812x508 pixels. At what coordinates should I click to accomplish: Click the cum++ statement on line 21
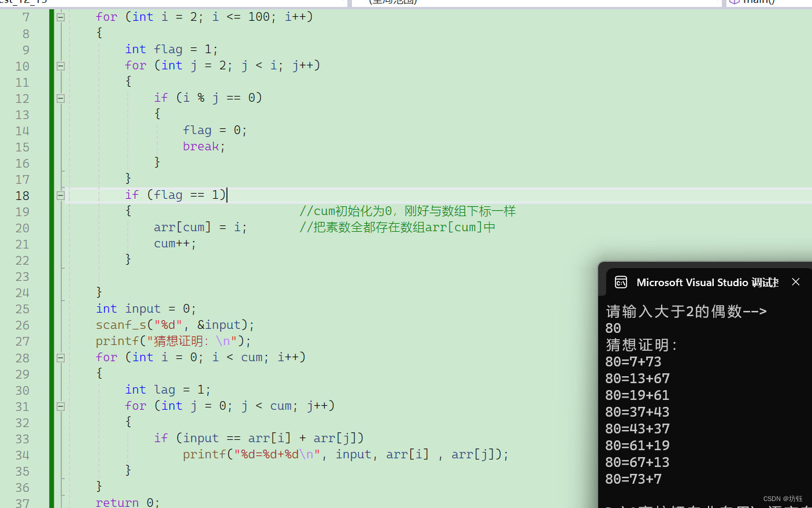(175, 244)
